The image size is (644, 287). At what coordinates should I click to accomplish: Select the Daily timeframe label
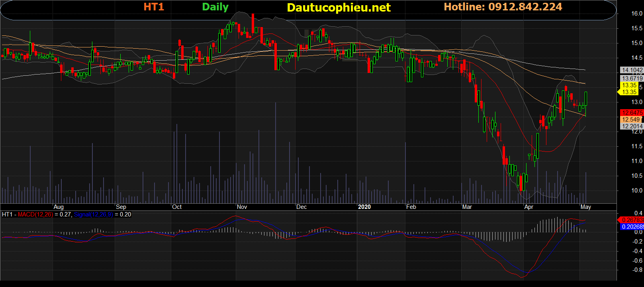coord(215,7)
